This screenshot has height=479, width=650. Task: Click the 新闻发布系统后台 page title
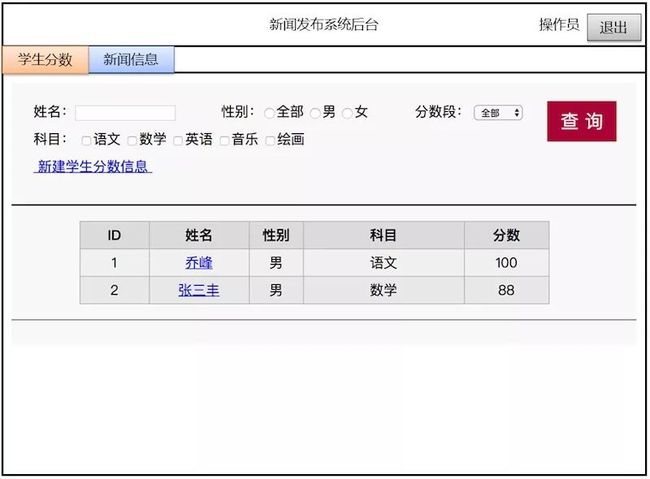tap(324, 24)
